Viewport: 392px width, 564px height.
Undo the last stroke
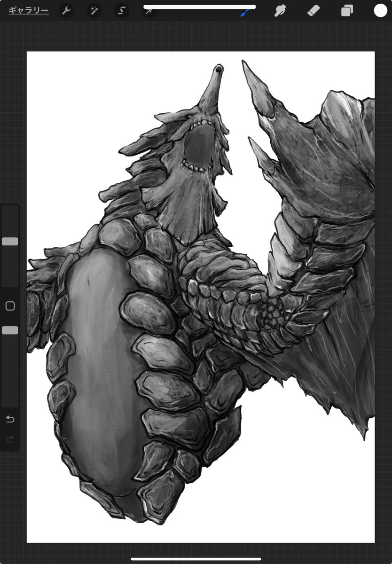click(x=10, y=419)
